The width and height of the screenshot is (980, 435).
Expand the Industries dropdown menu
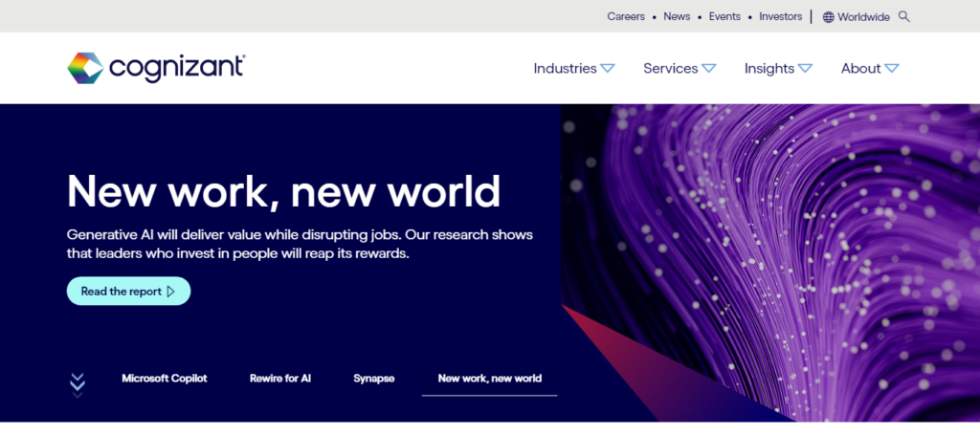point(573,69)
